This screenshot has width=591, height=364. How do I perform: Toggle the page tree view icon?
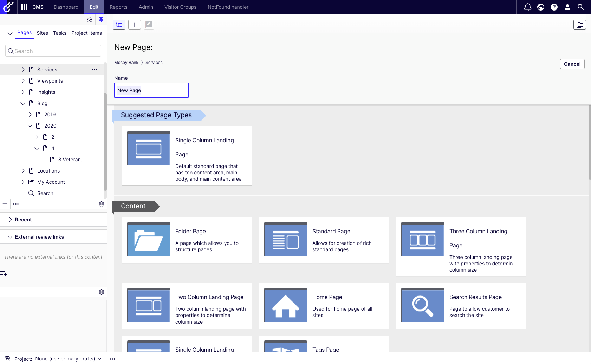[x=119, y=25]
